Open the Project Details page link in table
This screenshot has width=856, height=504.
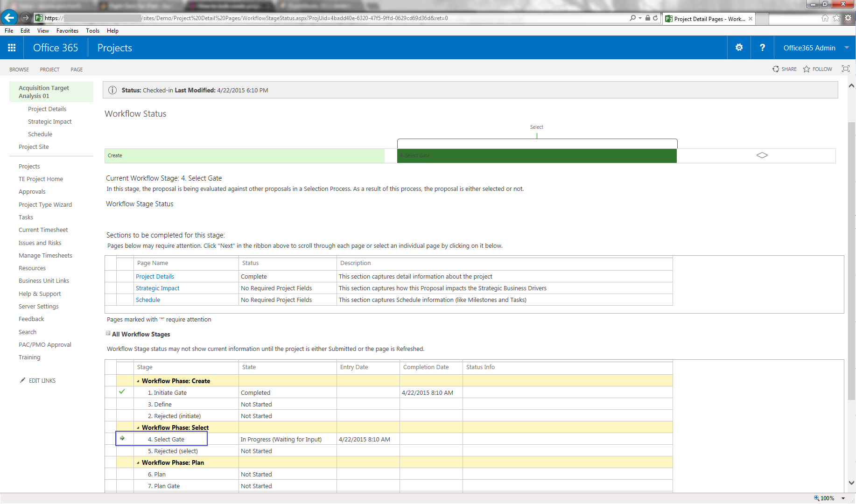pyautogui.click(x=155, y=276)
